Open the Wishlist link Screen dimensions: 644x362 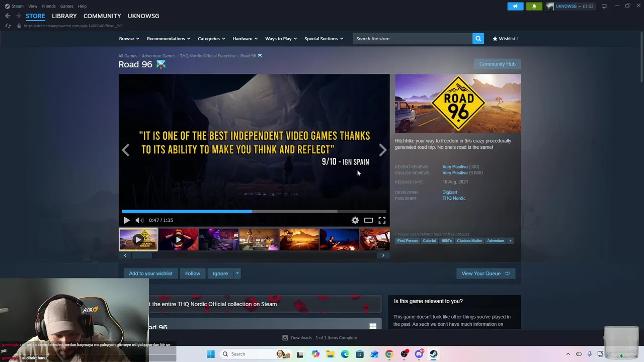506,39
